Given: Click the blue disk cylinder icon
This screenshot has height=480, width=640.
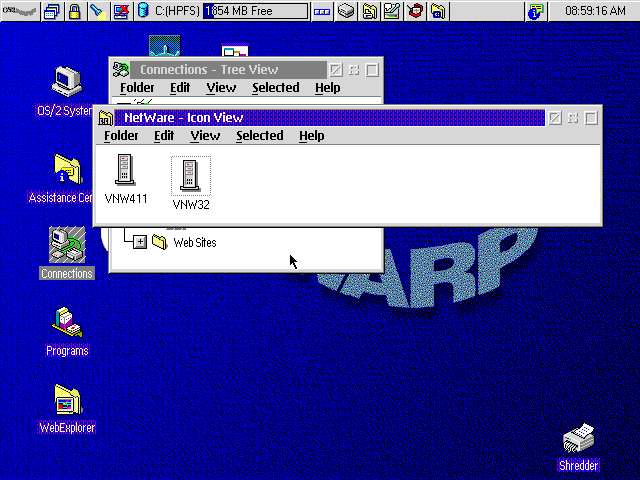Looking at the screenshot, I should coord(143,11).
